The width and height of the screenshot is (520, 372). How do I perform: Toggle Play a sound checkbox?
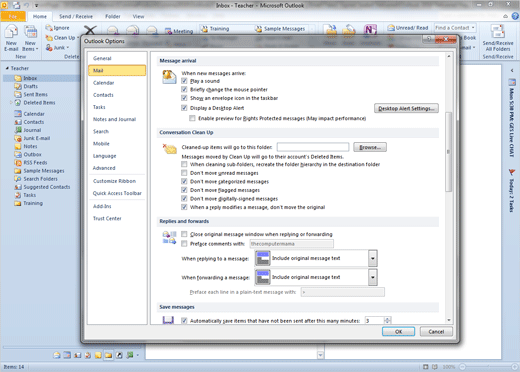pos(184,81)
